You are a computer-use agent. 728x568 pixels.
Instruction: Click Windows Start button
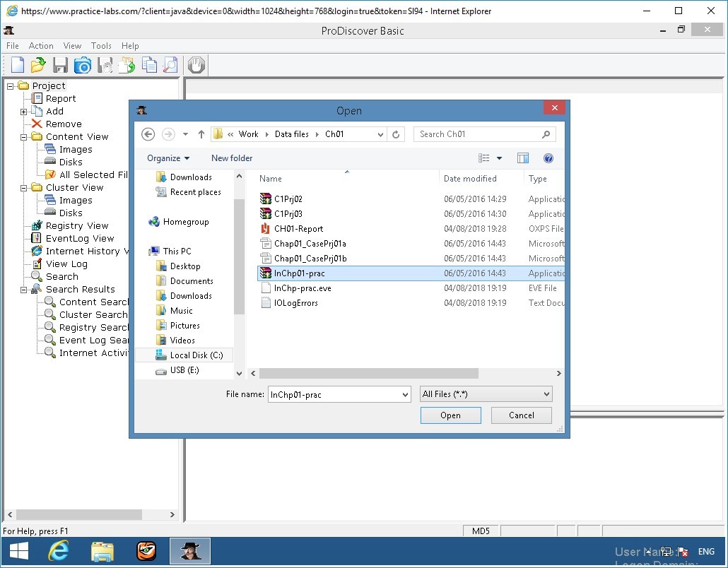(x=19, y=551)
